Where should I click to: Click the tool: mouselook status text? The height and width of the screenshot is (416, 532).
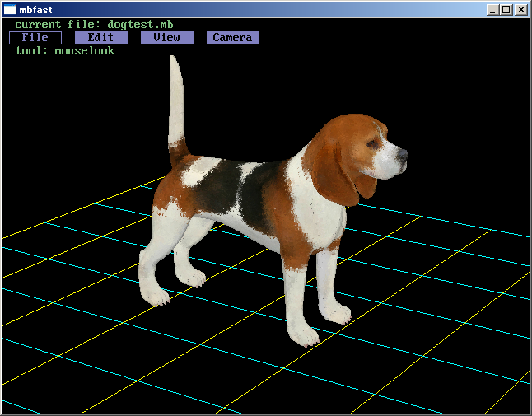[64, 51]
